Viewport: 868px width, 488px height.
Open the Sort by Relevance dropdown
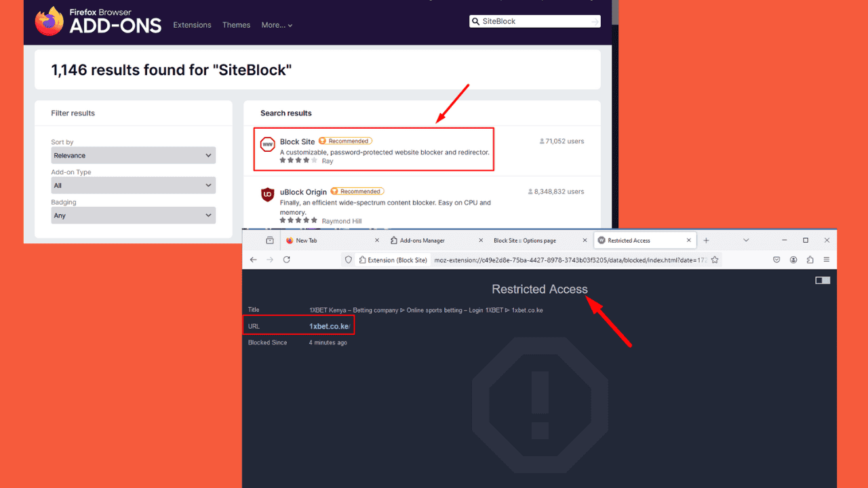point(133,155)
